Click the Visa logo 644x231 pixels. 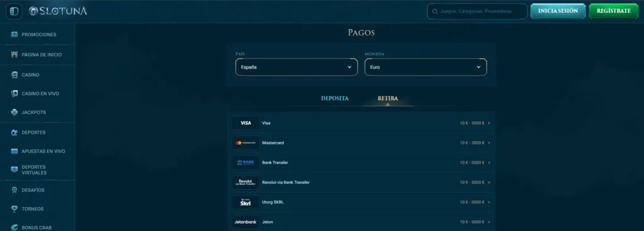246,123
